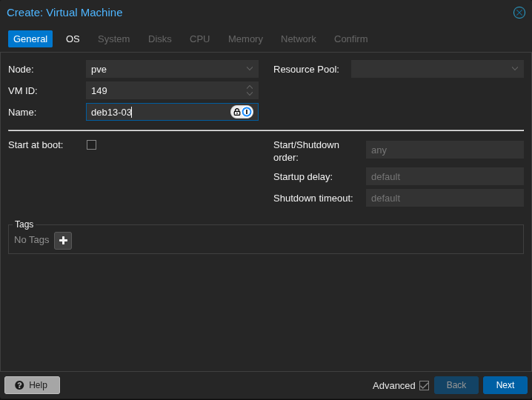Click the Next button
Screen dimensions: 532x400
(x=505, y=385)
